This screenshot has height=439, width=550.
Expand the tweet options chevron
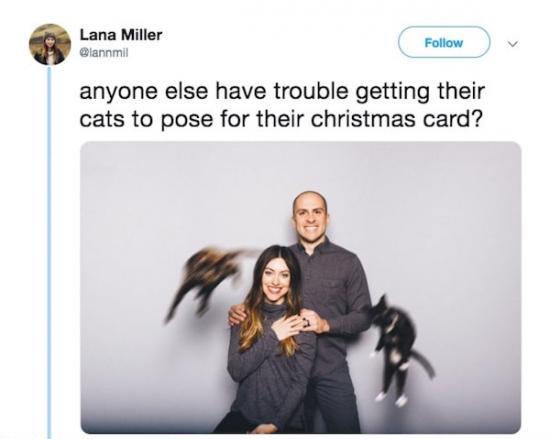(x=512, y=44)
